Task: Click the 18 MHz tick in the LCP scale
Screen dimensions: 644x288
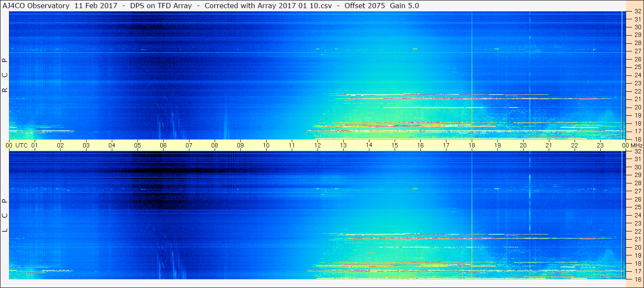Action: (638, 264)
